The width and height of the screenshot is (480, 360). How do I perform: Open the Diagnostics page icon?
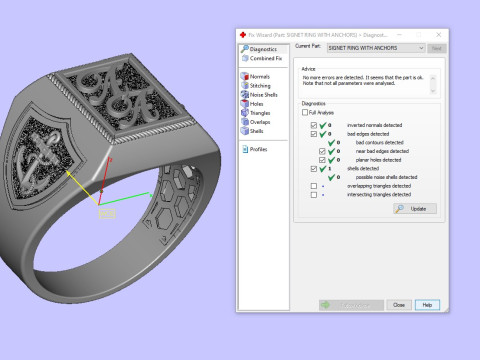click(x=245, y=49)
